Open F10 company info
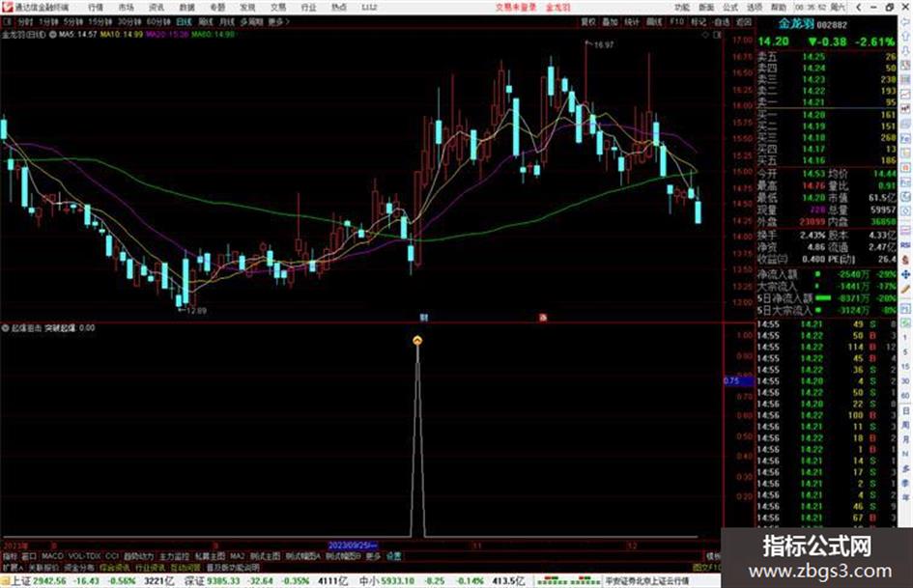The height and width of the screenshot is (588, 913). 676,21
